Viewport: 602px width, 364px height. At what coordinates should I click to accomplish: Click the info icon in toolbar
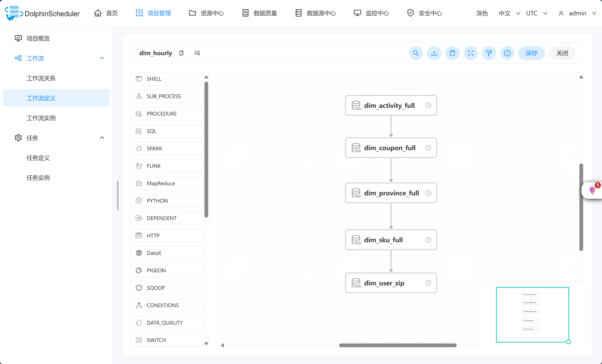(507, 53)
